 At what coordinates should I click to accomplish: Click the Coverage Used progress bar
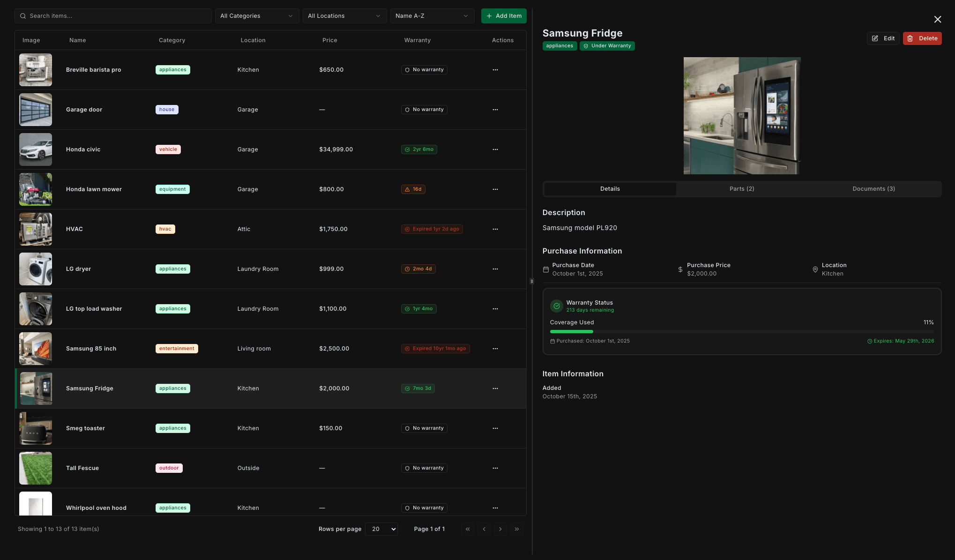(x=742, y=331)
